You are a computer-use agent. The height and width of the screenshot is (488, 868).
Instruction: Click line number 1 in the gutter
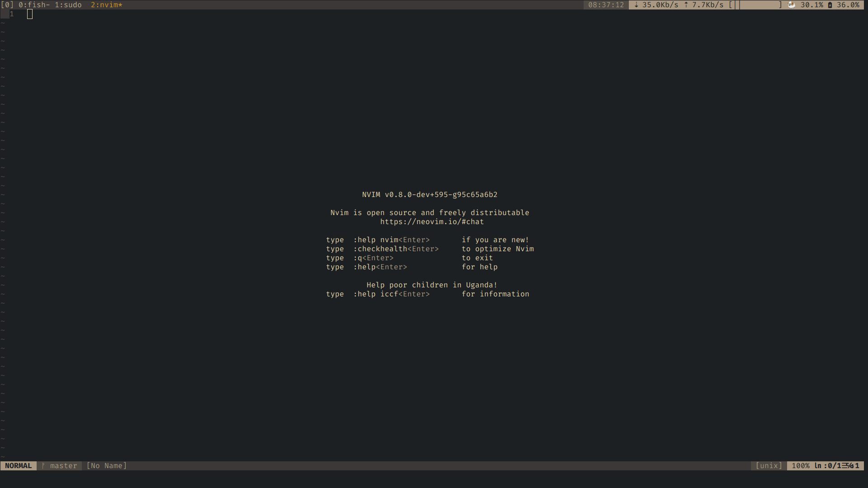(12, 14)
